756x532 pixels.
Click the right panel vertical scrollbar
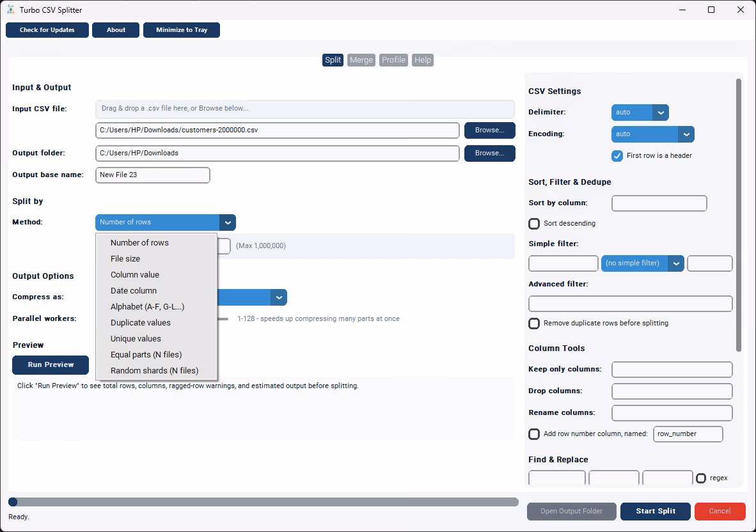(x=739, y=215)
